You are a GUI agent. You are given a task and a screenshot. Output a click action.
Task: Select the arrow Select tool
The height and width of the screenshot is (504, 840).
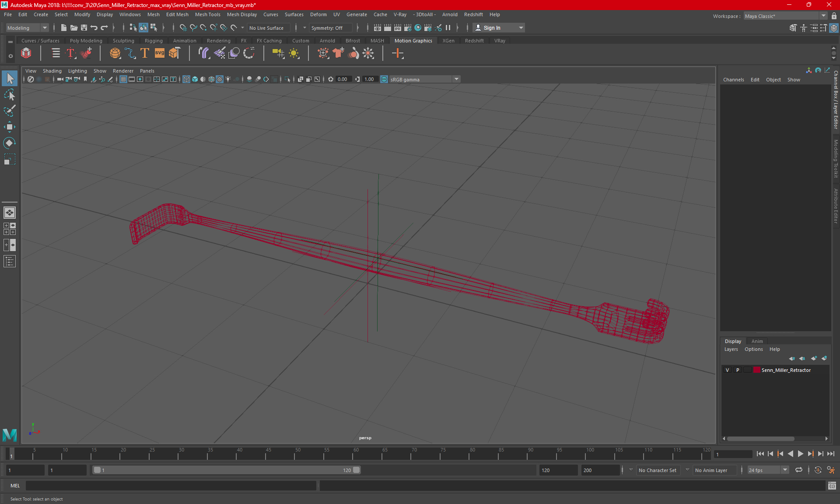(x=10, y=79)
